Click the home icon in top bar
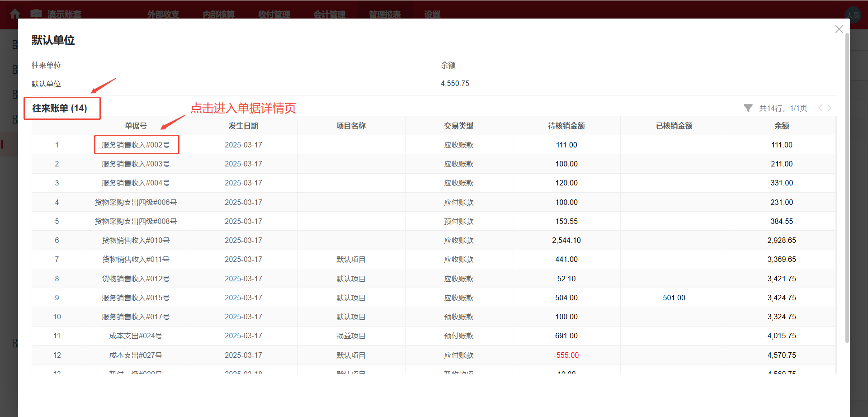The image size is (868, 417). pyautogui.click(x=15, y=14)
